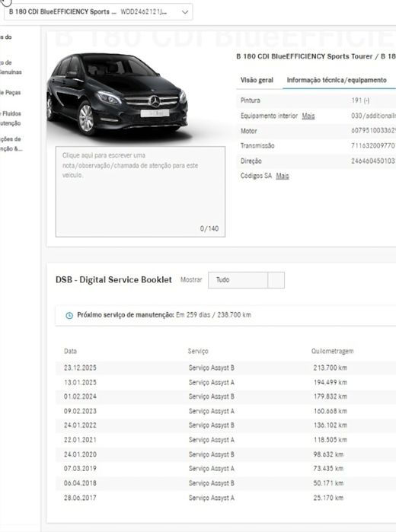Select the 23.12.2025 service date

(80, 368)
